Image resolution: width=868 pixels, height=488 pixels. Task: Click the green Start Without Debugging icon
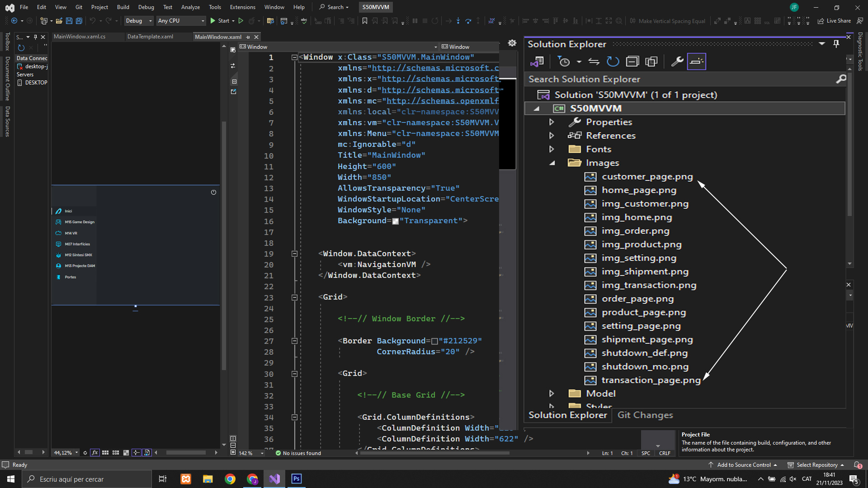pyautogui.click(x=241, y=21)
